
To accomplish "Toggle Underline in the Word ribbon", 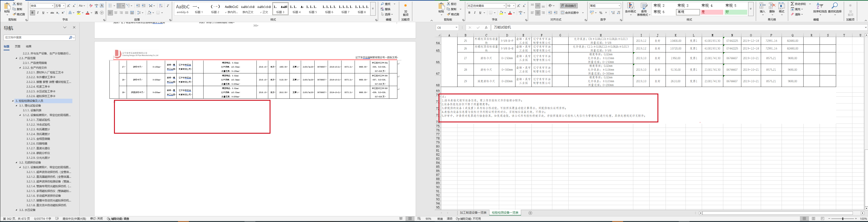I will tap(43, 13).
